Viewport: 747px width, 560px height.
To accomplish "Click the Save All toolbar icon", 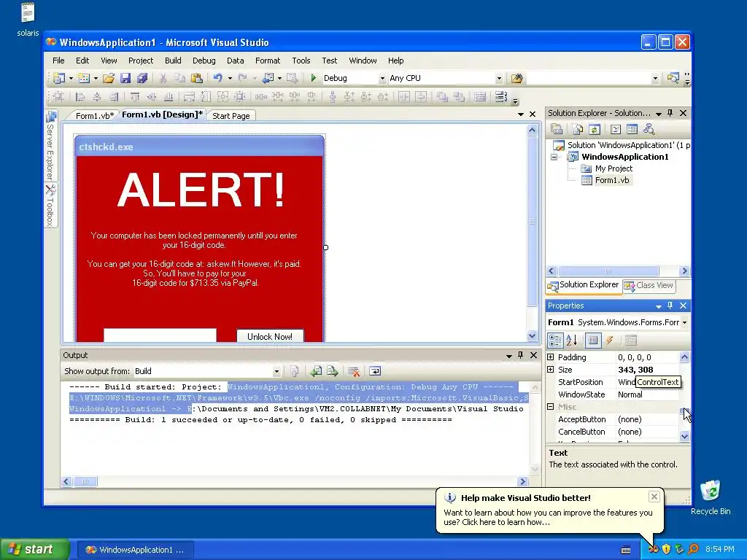I will [142, 78].
